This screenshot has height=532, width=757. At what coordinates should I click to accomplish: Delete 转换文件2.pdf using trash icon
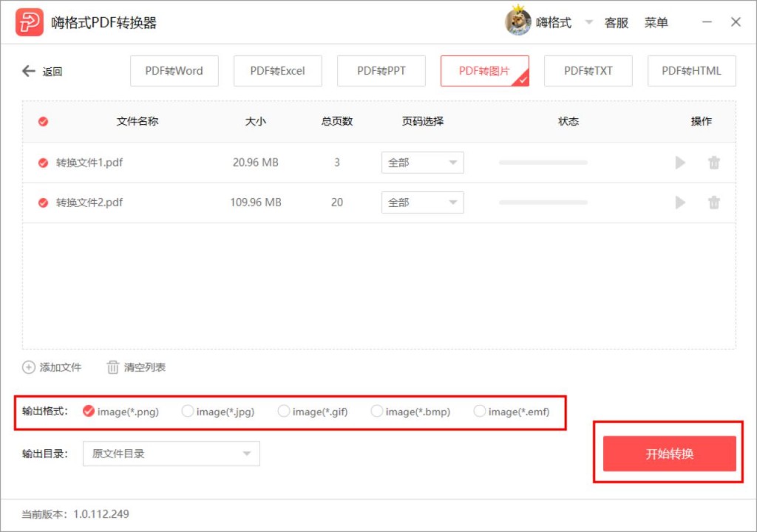coord(714,202)
